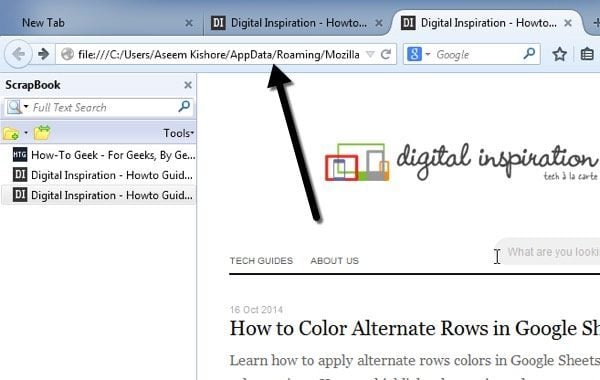This screenshot has width=600, height=380.
Task: Reload the page with the refresh icon
Action: pos(386,54)
